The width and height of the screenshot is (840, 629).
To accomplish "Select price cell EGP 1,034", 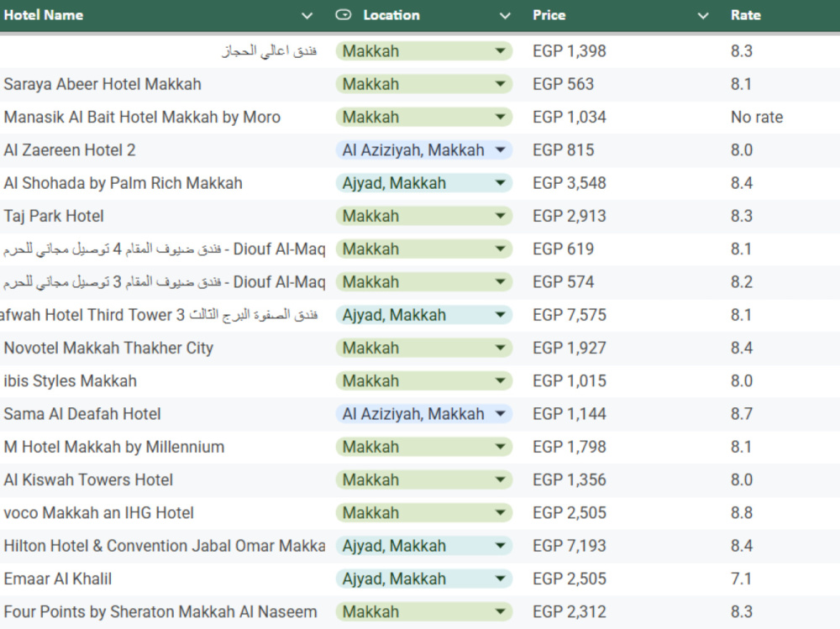I will click(x=570, y=118).
